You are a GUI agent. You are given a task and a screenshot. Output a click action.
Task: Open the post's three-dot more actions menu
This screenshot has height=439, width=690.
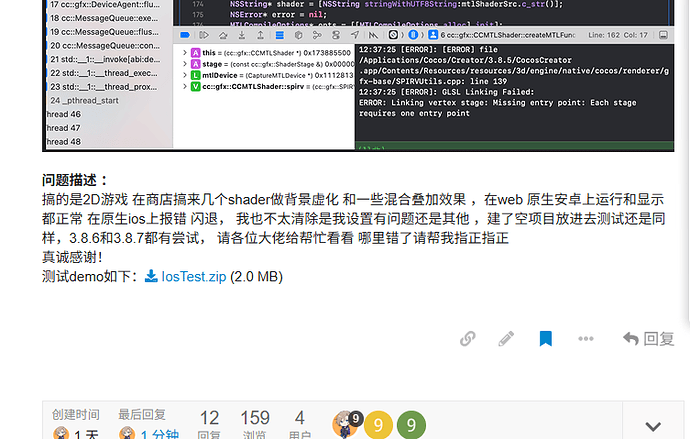coord(586,339)
